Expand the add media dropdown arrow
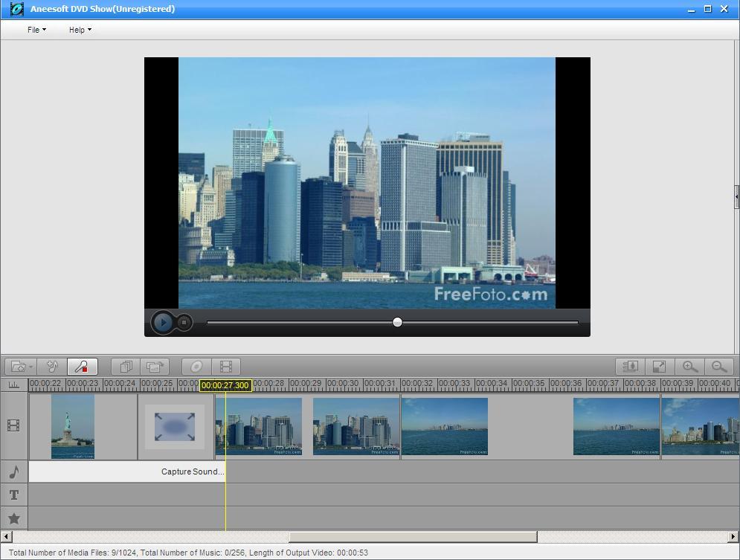Viewport: 740px width, 560px height. tap(31, 367)
